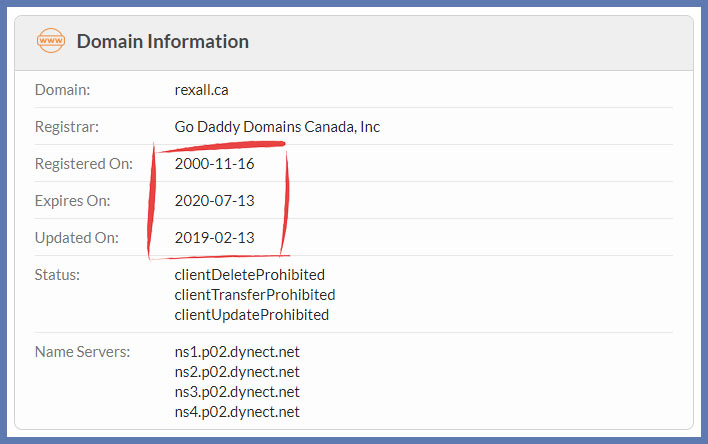Click the Go Daddy Domains Canada registrar name
Screen dimensions: 708x444
[x=277, y=127]
